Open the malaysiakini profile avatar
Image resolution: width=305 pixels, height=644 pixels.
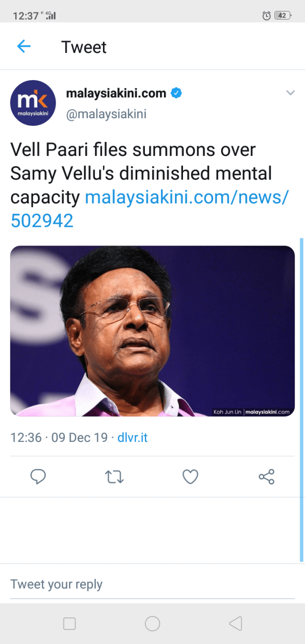33,103
